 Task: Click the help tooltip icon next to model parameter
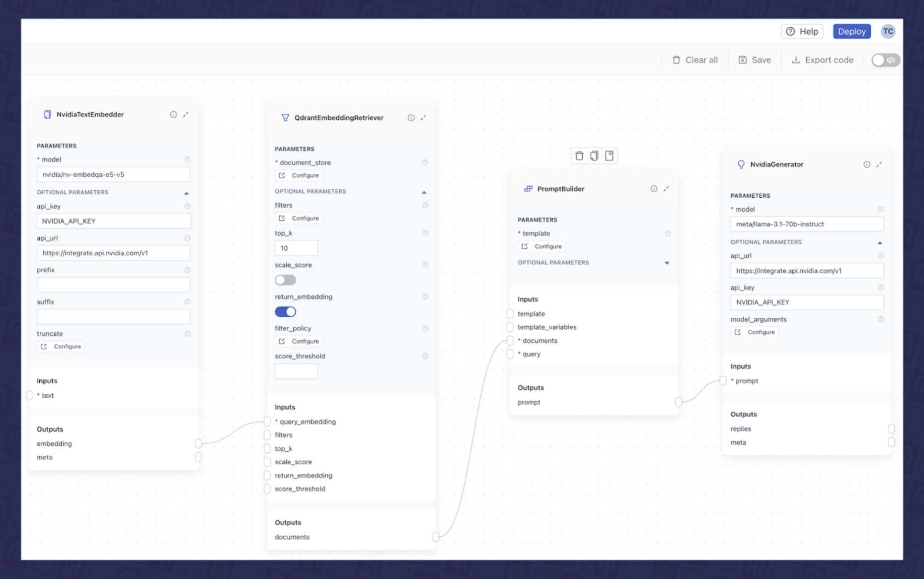(x=187, y=159)
